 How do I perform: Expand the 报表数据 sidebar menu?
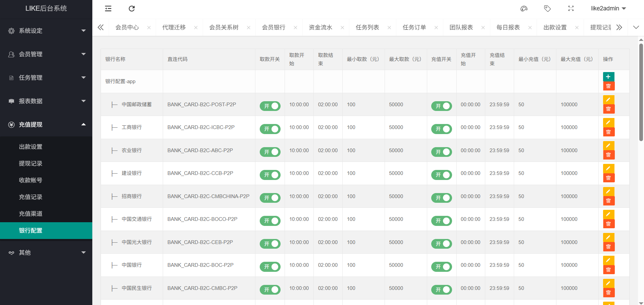tap(46, 101)
